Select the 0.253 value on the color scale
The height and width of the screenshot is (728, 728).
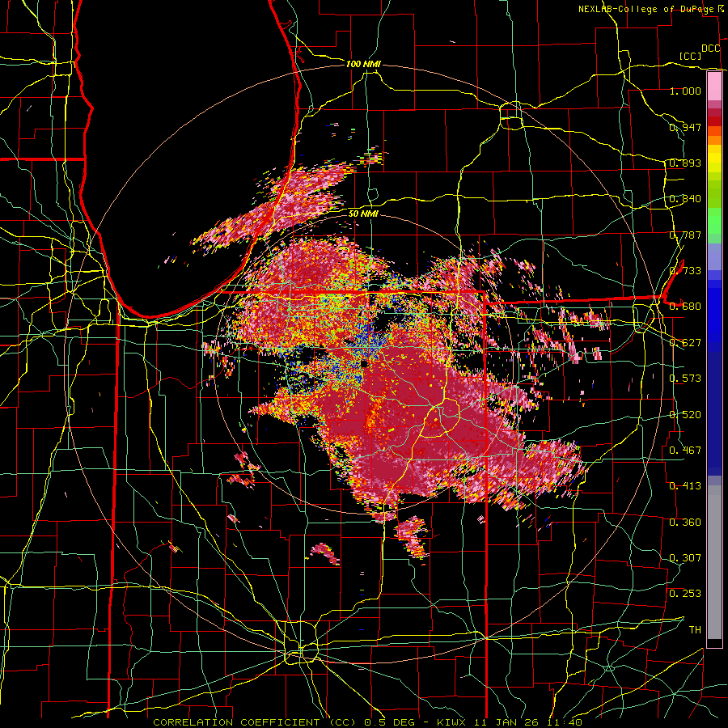685,594
